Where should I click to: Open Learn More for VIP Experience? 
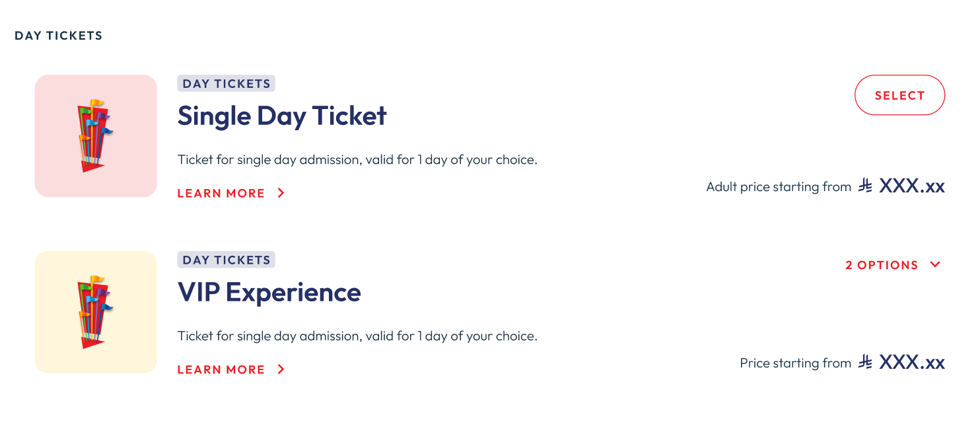221,369
